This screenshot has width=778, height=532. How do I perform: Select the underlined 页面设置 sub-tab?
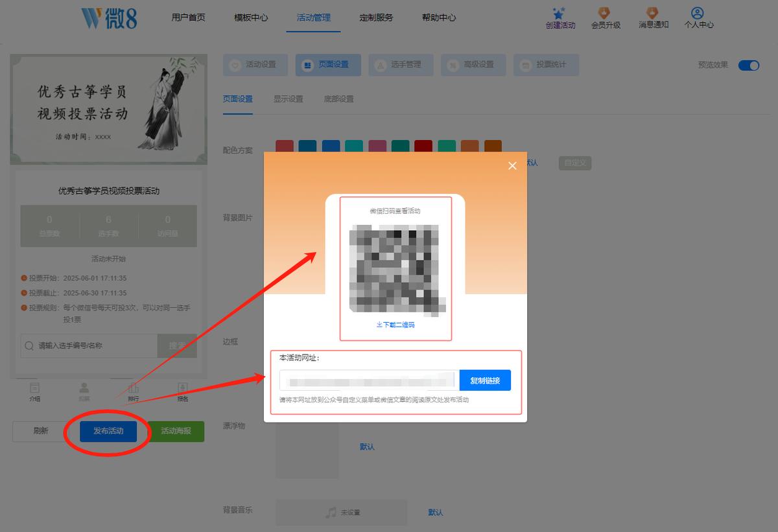(238, 99)
